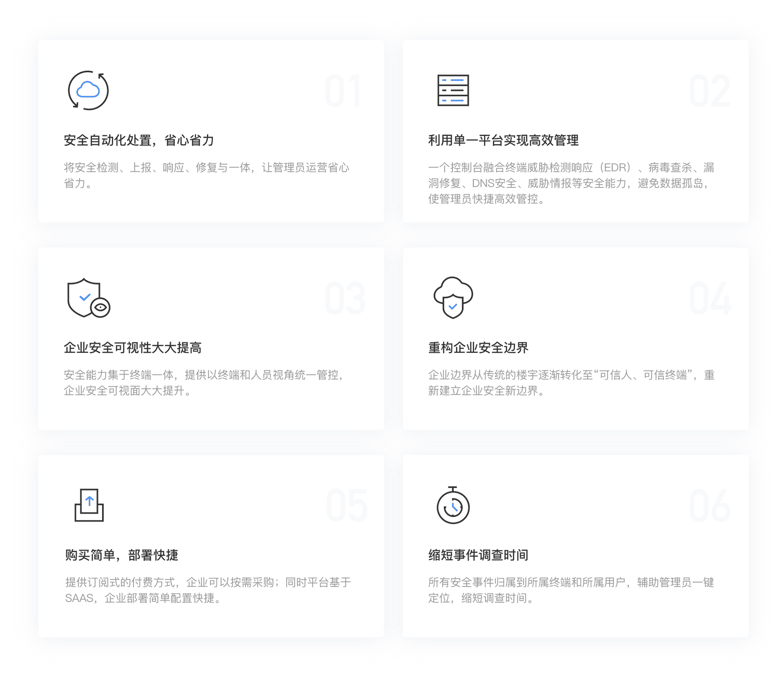
Task: Click the shield with eye visibility icon
Action: 89,298
